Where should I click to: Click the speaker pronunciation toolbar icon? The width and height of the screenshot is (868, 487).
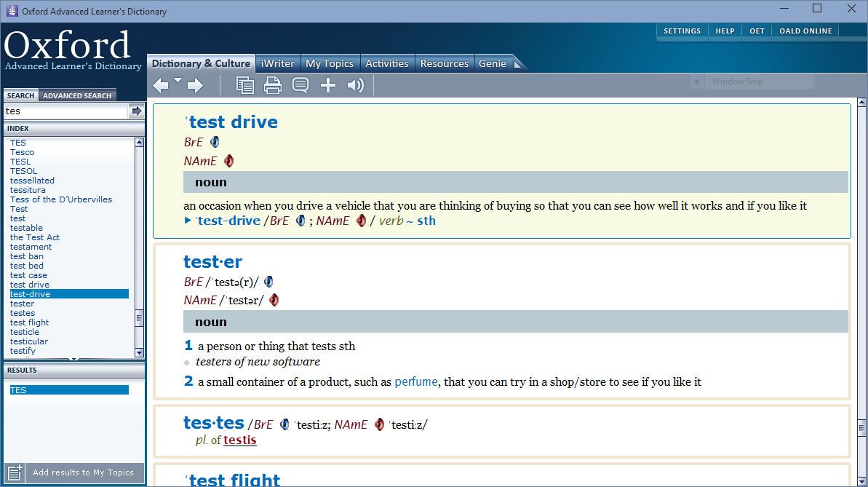(355, 85)
